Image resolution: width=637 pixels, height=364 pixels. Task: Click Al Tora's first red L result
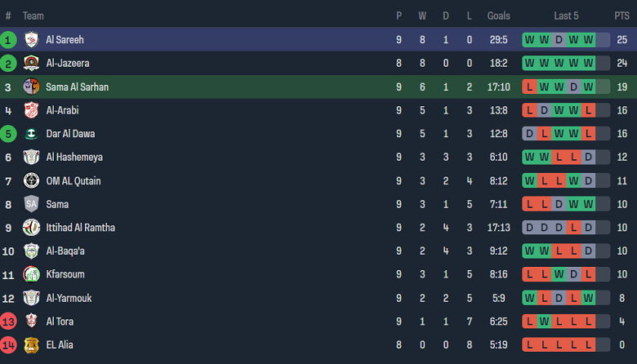click(529, 322)
